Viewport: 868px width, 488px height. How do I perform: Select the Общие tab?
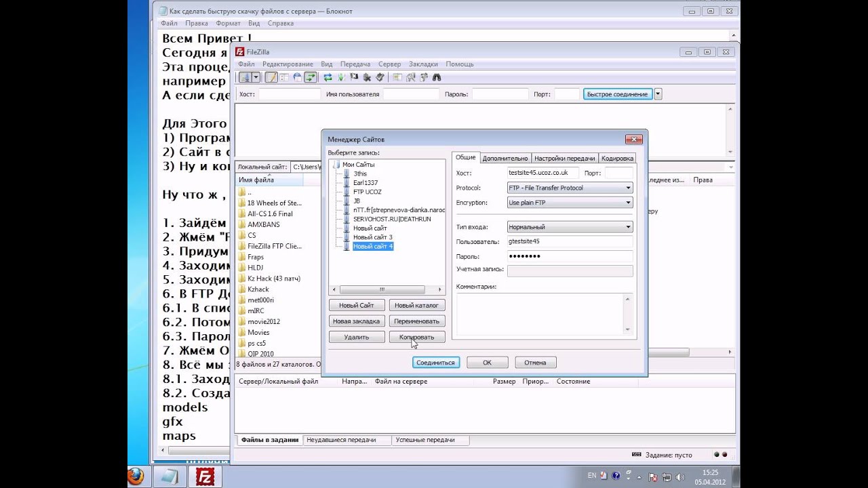click(x=465, y=157)
